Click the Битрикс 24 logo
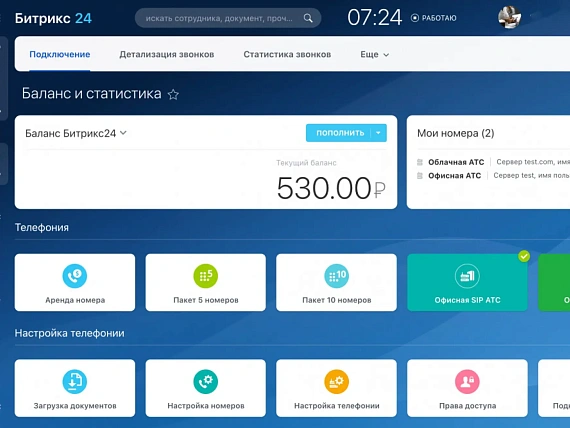570x428 pixels. click(53, 18)
